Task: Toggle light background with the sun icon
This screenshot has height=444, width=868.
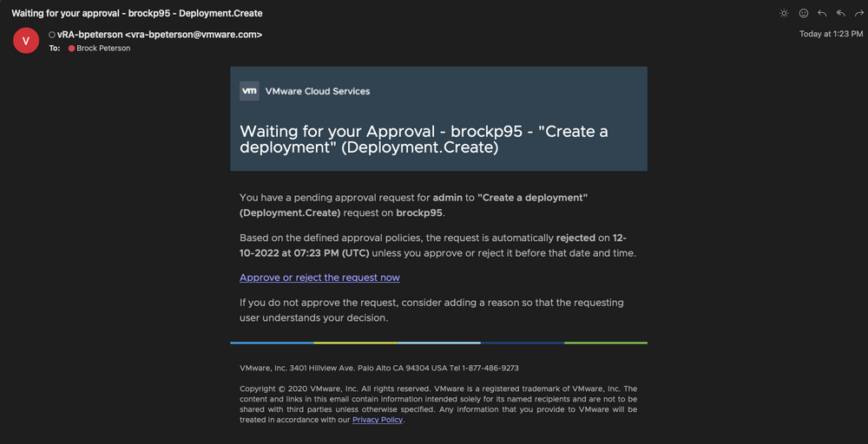Action: pos(785,13)
